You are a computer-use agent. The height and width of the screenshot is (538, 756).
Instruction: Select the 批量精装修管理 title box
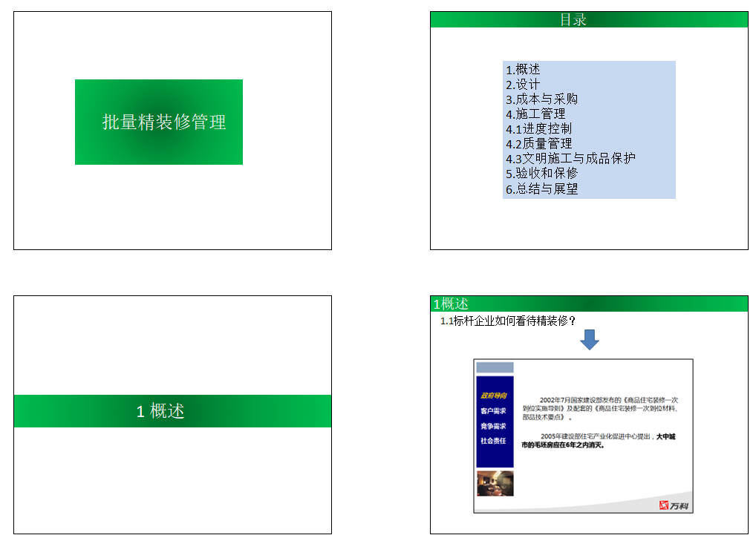point(159,122)
